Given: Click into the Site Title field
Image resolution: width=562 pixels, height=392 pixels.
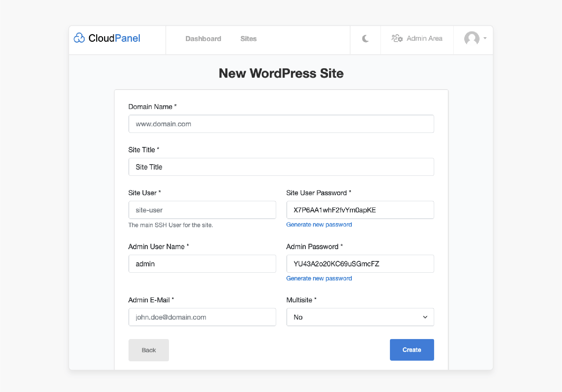Looking at the screenshot, I should tap(281, 167).
